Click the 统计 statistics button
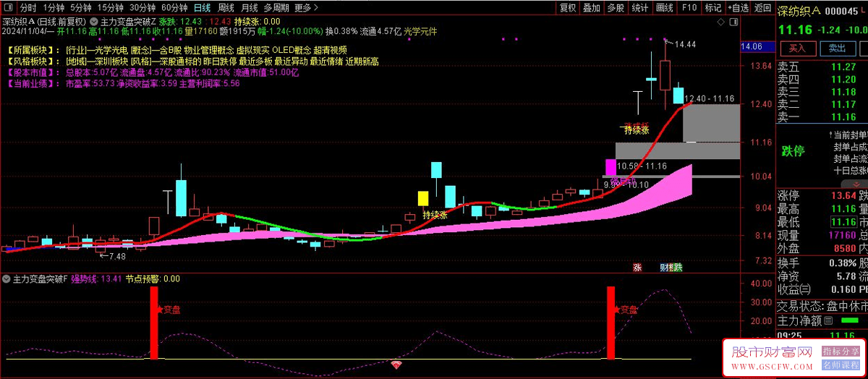 pyautogui.click(x=639, y=8)
